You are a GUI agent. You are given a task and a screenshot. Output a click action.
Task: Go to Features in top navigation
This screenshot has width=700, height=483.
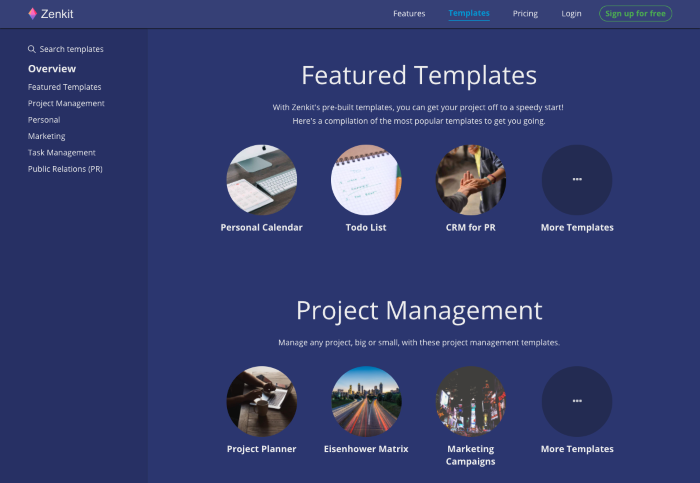[x=409, y=14]
